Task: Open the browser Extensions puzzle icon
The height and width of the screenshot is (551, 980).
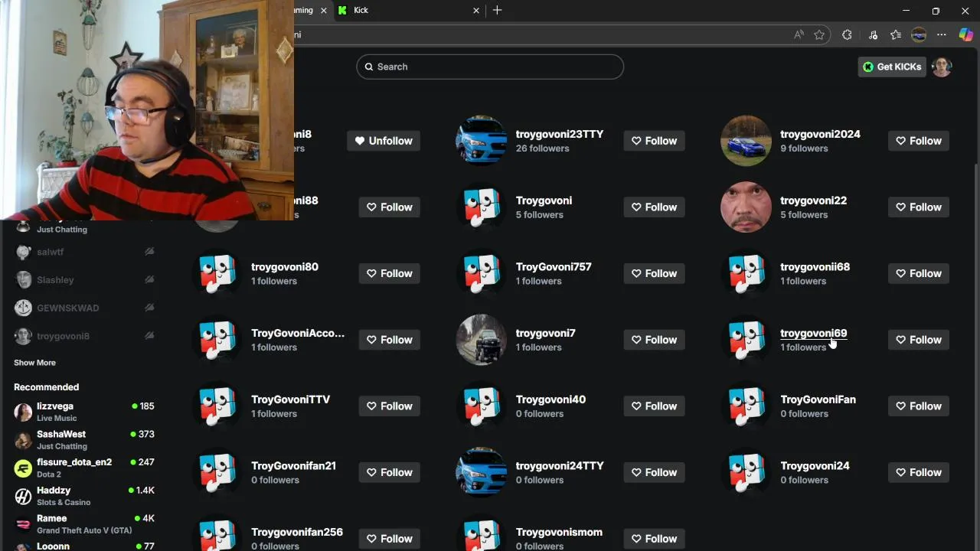Action: (x=847, y=34)
